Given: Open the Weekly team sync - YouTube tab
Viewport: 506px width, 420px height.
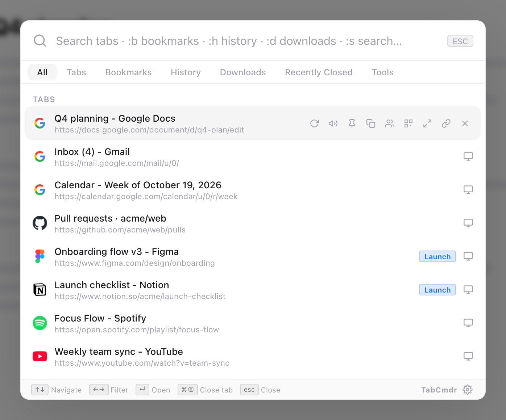Looking at the screenshot, I should (253, 356).
